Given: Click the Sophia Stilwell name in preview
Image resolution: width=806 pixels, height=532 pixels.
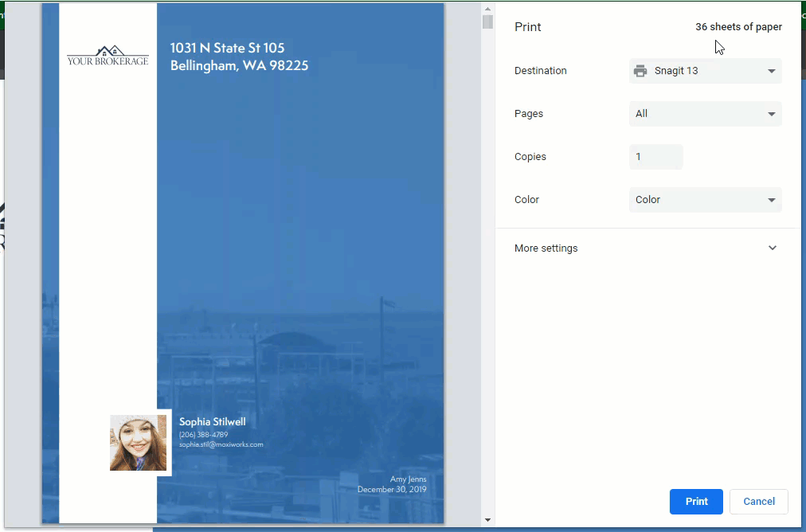Looking at the screenshot, I should [212, 422].
